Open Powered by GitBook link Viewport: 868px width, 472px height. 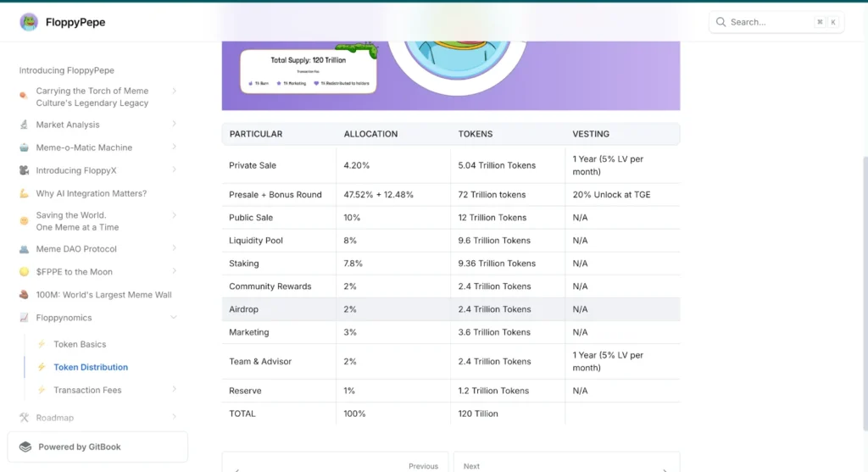97,447
